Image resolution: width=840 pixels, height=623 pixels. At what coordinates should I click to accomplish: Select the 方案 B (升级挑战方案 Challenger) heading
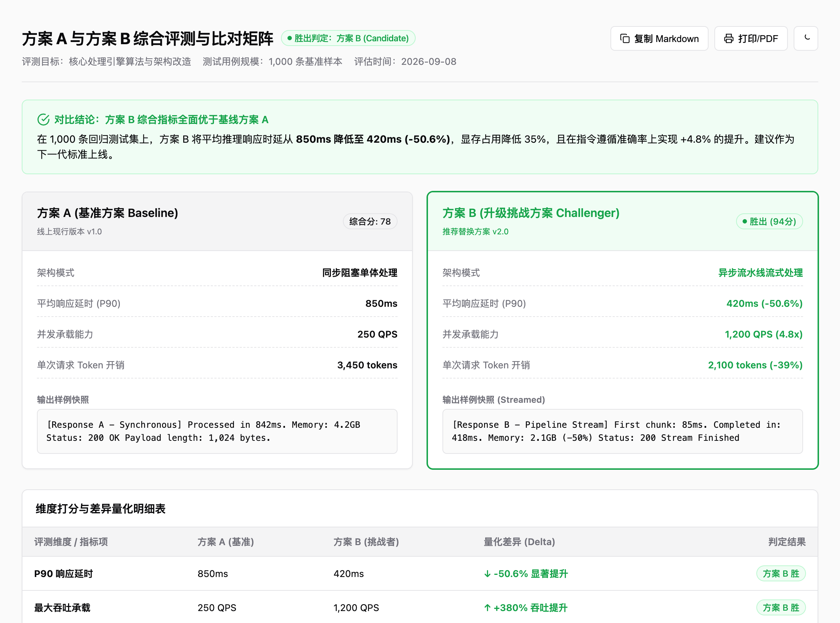tap(531, 213)
